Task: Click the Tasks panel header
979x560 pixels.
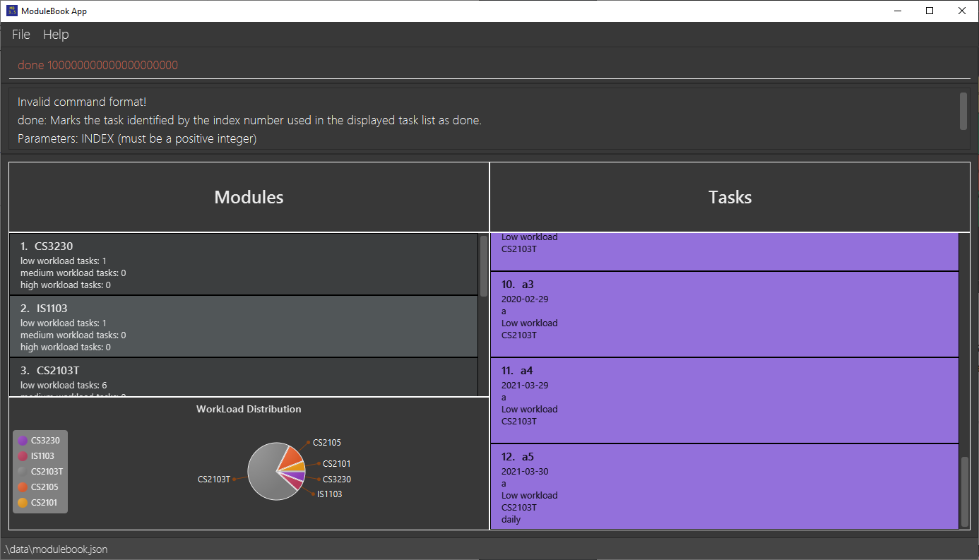Action: 730,197
